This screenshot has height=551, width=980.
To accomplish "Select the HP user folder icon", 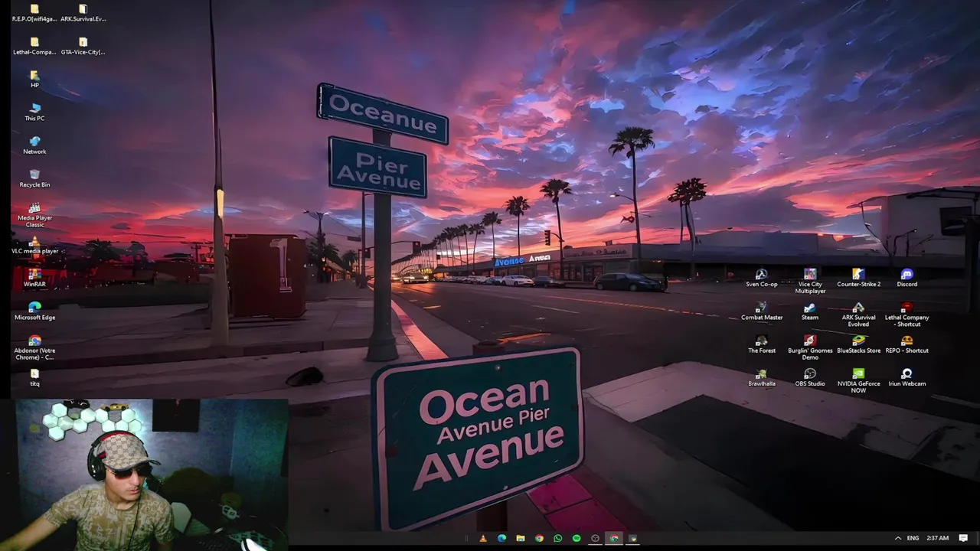I will click(34, 79).
